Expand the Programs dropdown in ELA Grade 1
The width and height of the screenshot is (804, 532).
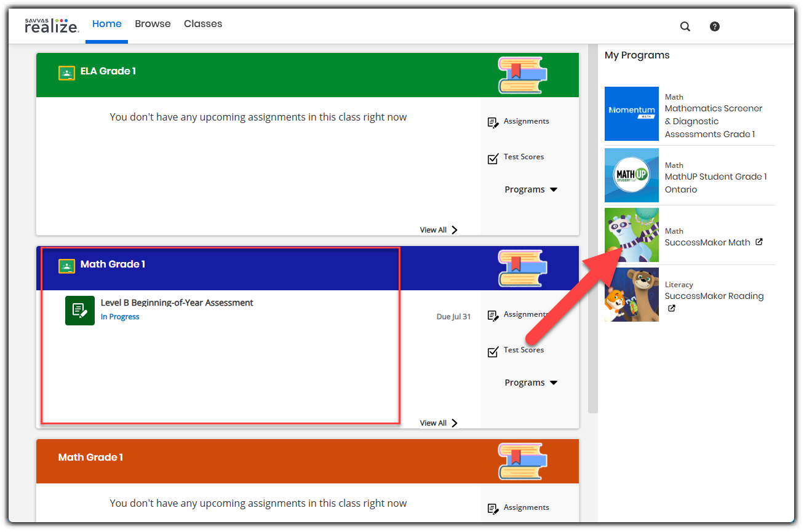[x=530, y=189]
